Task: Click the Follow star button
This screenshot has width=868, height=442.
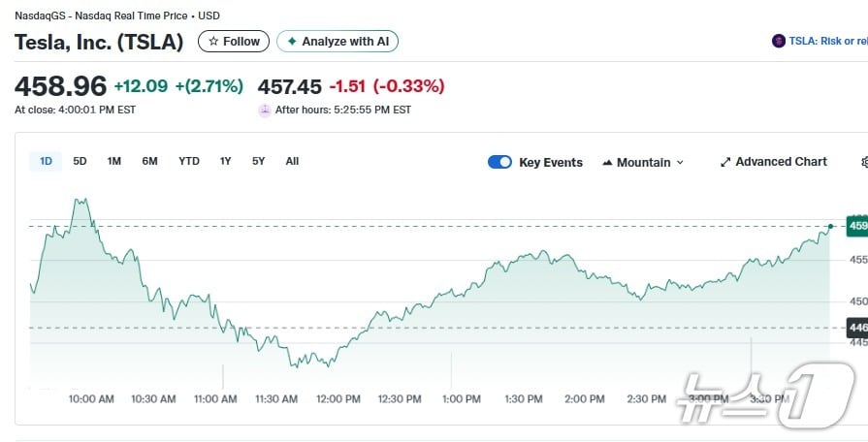Action: pyautogui.click(x=234, y=42)
